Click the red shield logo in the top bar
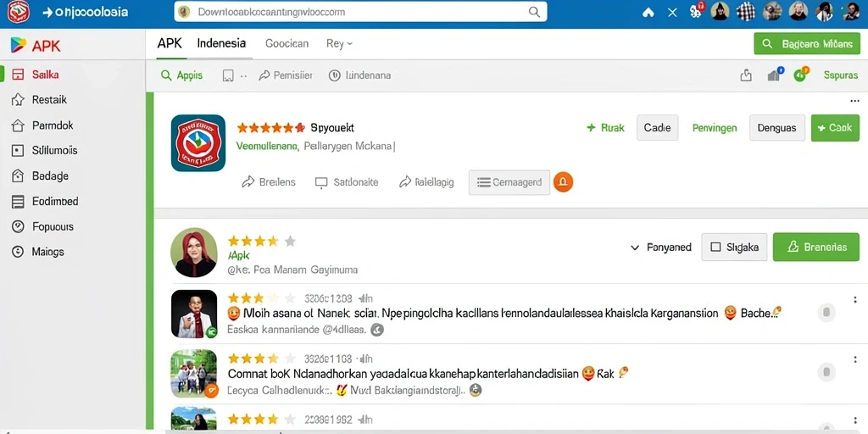 19,12
